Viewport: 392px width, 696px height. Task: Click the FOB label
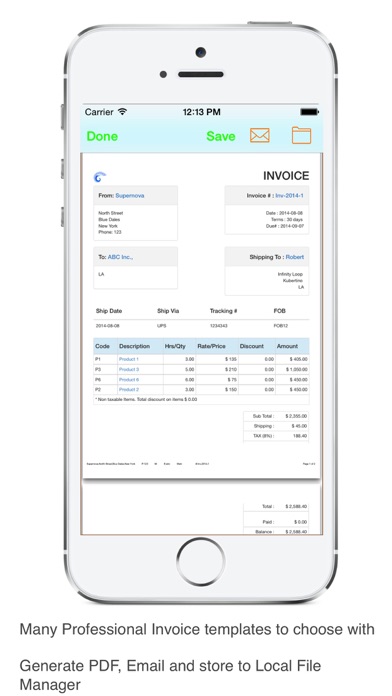point(279,311)
